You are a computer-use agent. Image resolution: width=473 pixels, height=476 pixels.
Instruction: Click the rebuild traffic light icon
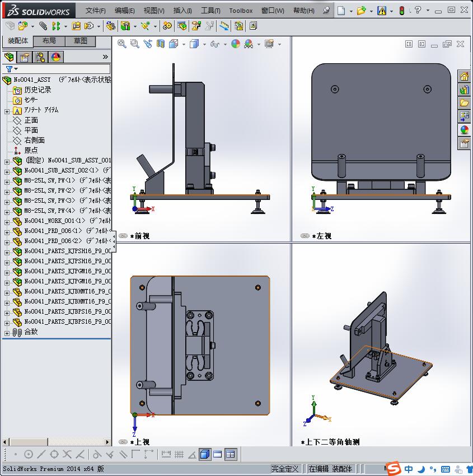[401, 10]
